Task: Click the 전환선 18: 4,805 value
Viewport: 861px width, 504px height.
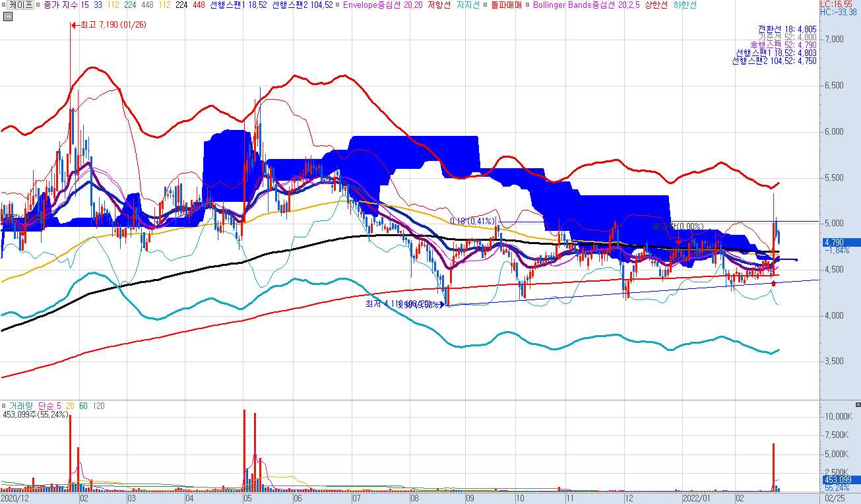Action: [787, 29]
